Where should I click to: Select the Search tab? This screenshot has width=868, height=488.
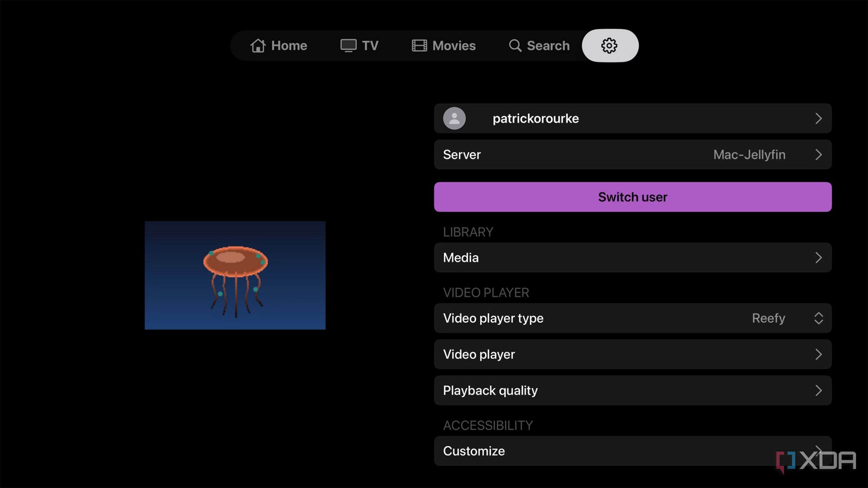(539, 45)
